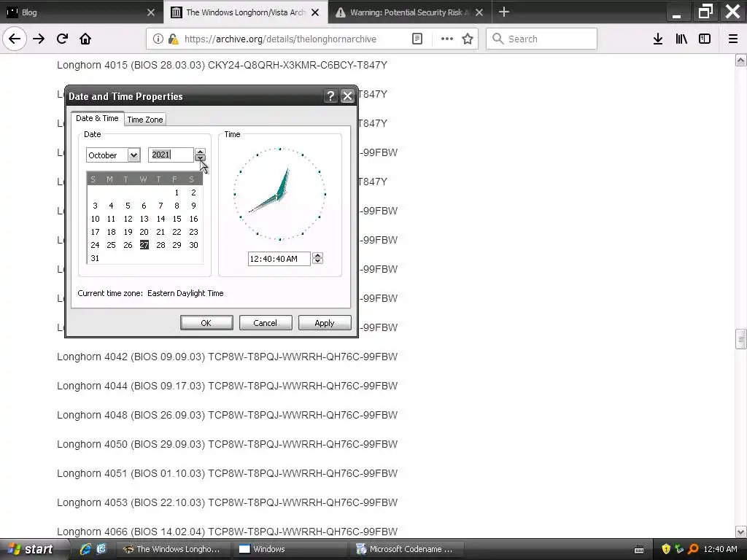Switch to The Windows Longho... taskbar button

172,549
